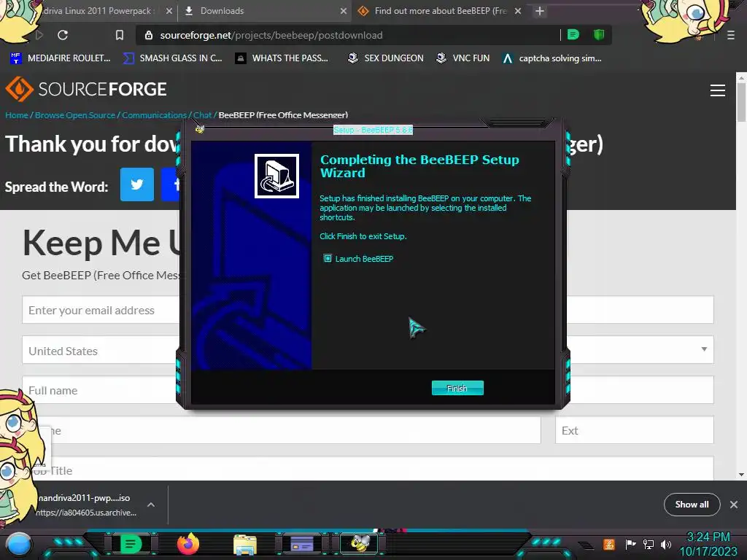Close the downloads shelf with X
747x560 pixels.
[x=734, y=505]
